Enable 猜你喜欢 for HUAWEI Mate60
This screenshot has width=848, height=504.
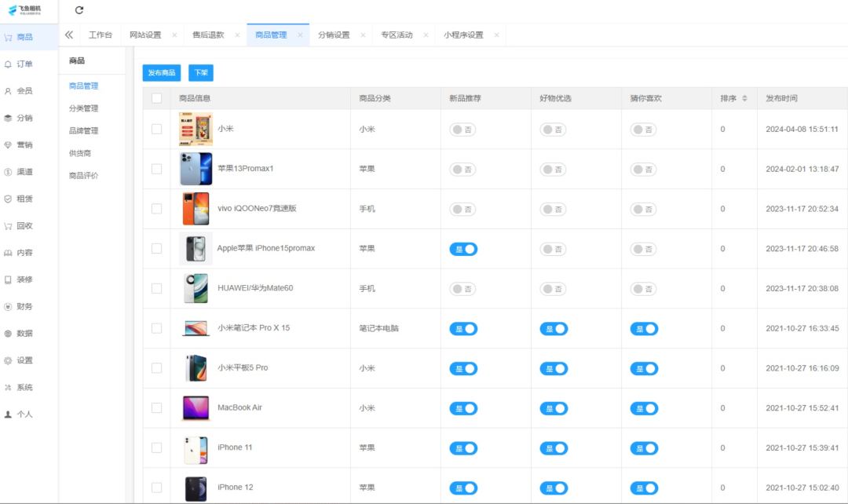point(643,290)
